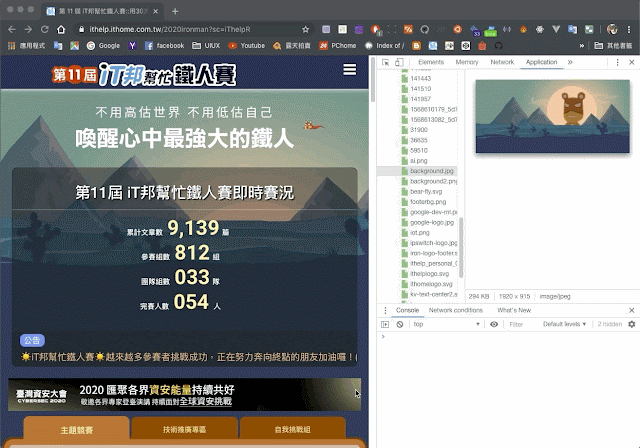
Task: Open the 技術推廣專區 tab
Action: pyautogui.click(x=184, y=430)
